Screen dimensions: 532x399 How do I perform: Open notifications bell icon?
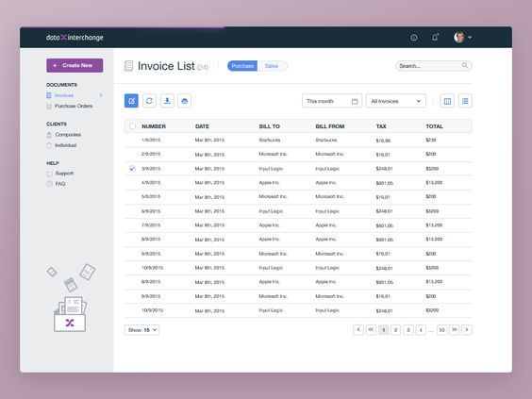coord(435,37)
